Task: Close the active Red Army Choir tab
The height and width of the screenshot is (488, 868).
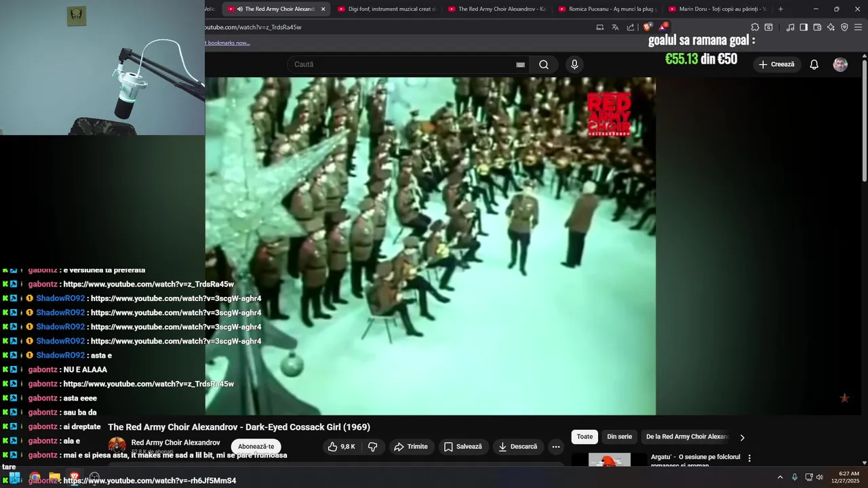Action: 323,9
